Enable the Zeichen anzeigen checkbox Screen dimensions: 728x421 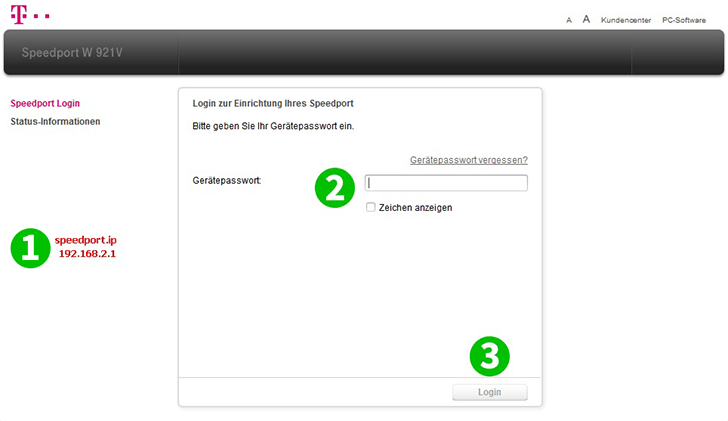(x=370, y=207)
